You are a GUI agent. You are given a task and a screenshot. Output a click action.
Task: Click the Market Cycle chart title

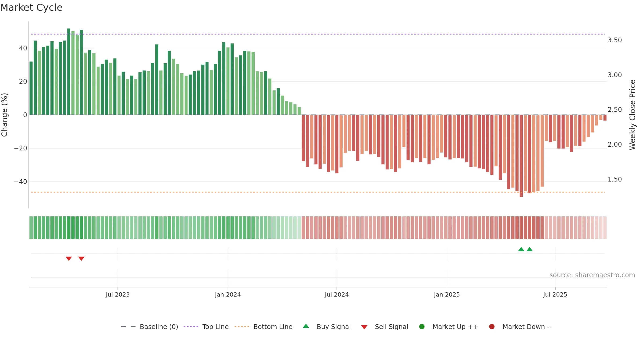coord(31,8)
